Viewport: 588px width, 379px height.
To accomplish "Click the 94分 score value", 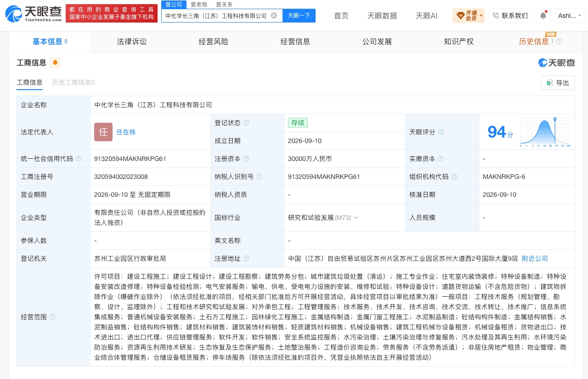I will click(500, 132).
